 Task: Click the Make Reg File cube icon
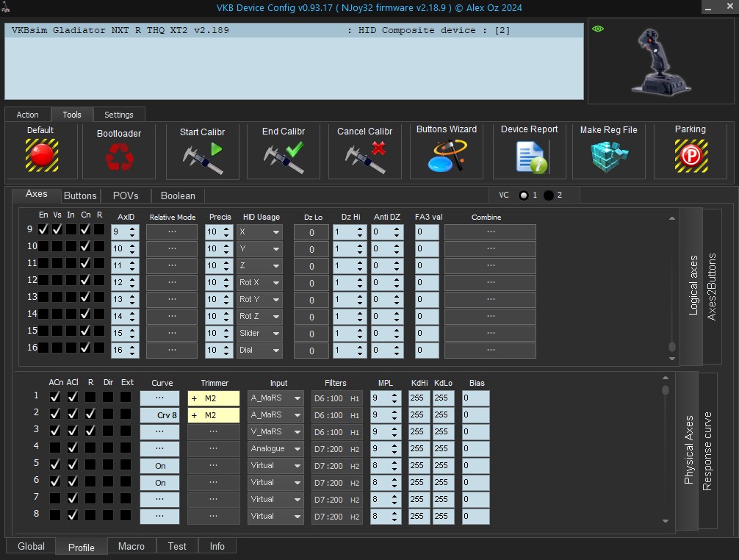(x=609, y=157)
